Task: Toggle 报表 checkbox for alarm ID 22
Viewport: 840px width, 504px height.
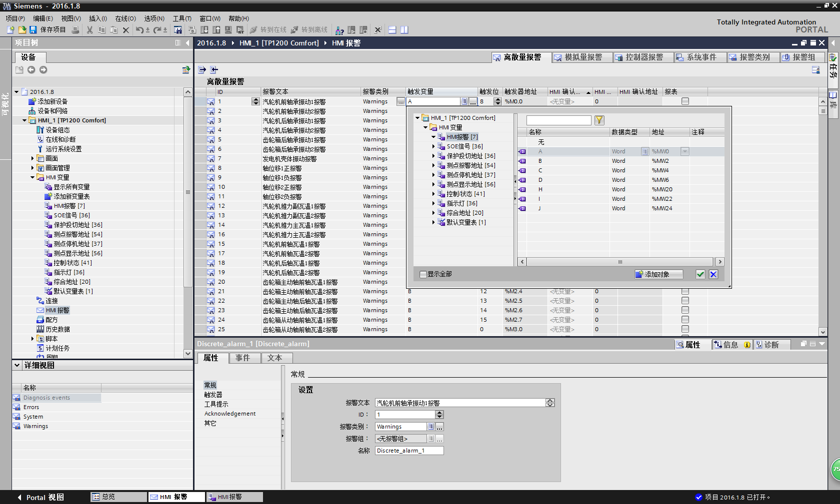Action: [685, 301]
